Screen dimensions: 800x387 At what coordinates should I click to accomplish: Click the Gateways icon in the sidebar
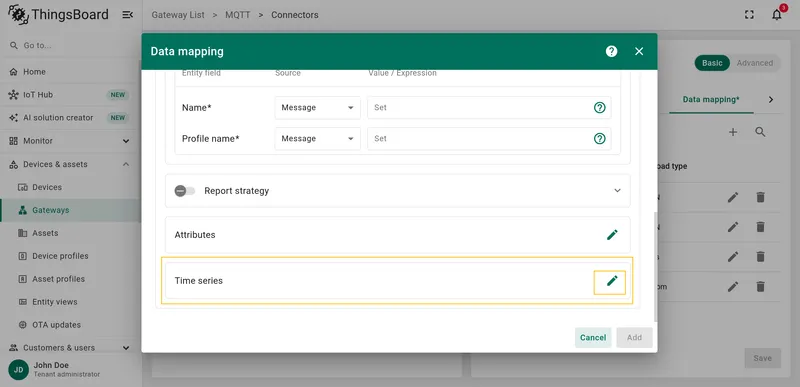pos(22,210)
